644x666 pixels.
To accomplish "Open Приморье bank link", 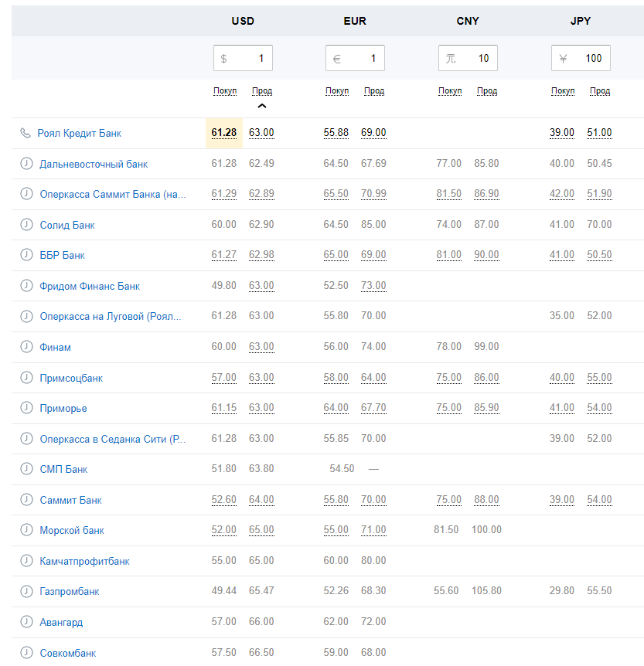I will (63, 409).
